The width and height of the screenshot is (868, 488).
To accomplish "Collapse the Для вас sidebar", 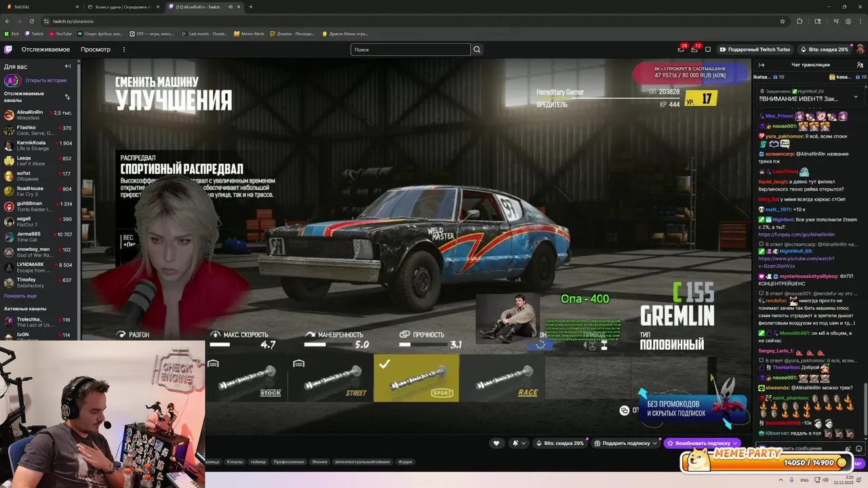I will (x=68, y=66).
